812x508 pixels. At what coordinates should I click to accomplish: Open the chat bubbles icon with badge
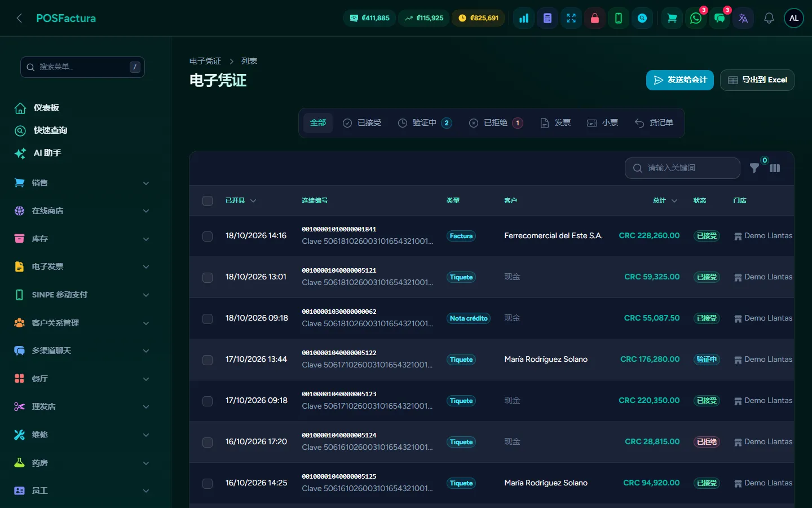coord(720,18)
